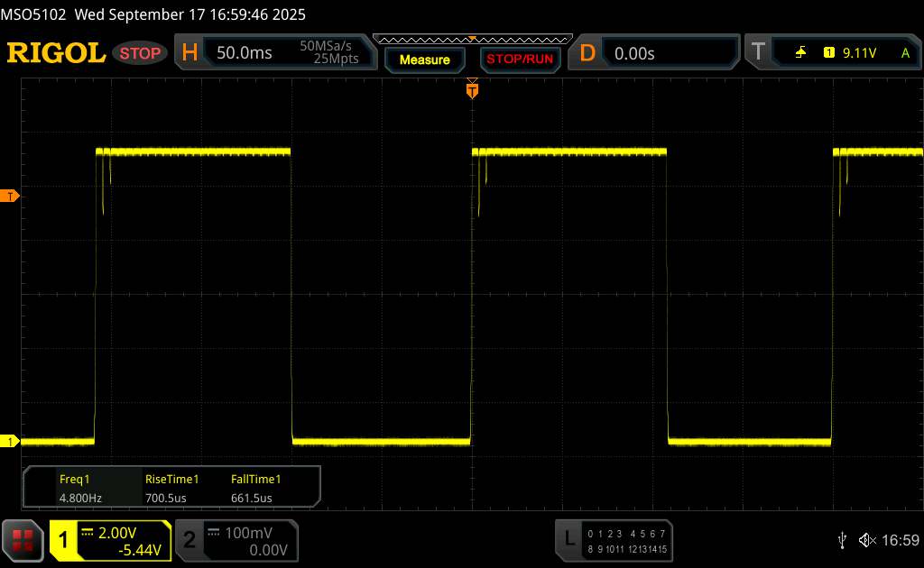
Task: Open the 9.11V trigger level settings
Action: pyautogui.click(x=858, y=53)
